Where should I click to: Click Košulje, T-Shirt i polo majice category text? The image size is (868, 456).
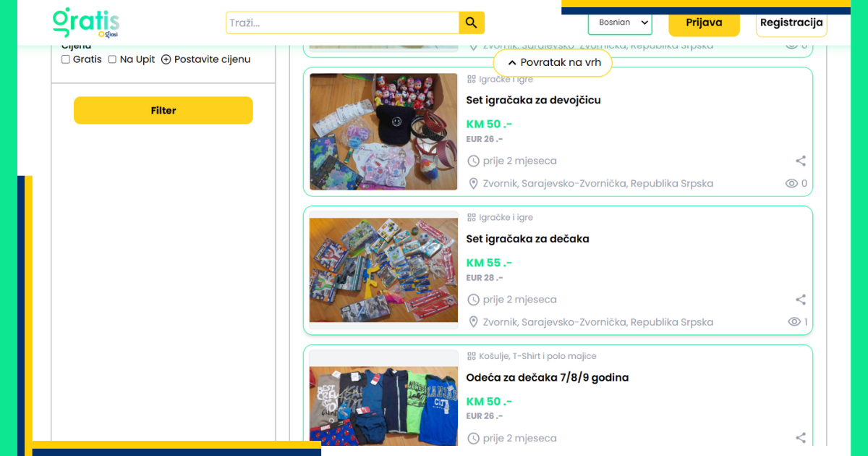click(537, 356)
